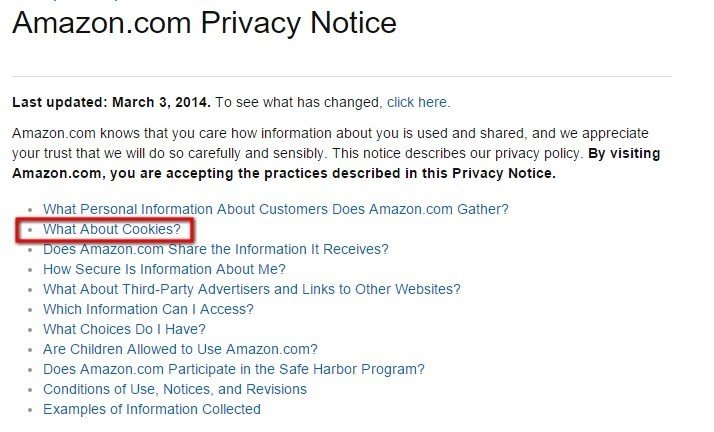Go to 'Conditions of Use, Notices, and Revisions'
Screen dimensions: 714x432
[x=175, y=390]
